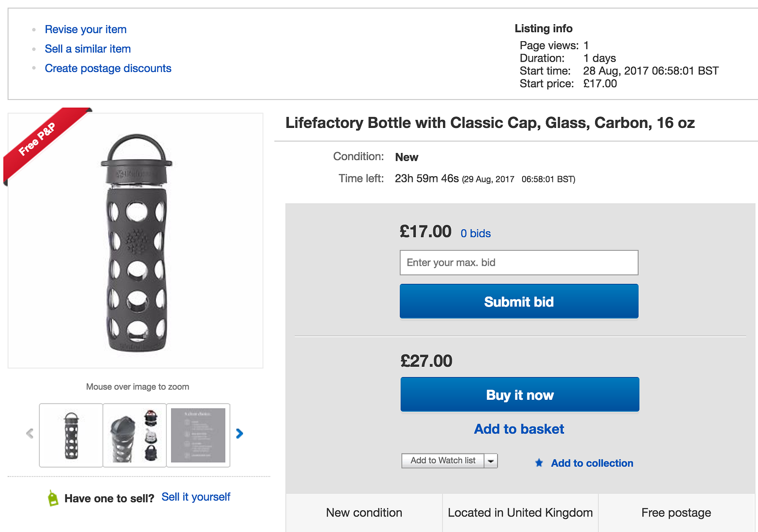The width and height of the screenshot is (758, 532).
Task: Click the Add to basket link
Action: point(519,429)
